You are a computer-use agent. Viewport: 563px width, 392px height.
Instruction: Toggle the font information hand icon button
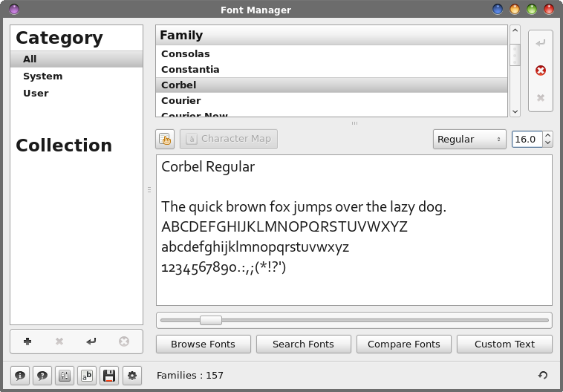[x=165, y=139]
